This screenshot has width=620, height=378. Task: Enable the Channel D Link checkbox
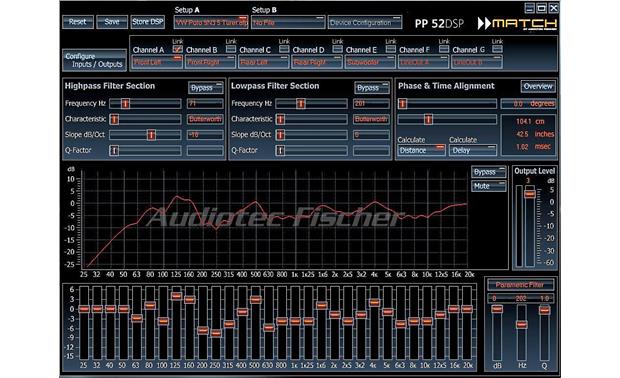337,49
